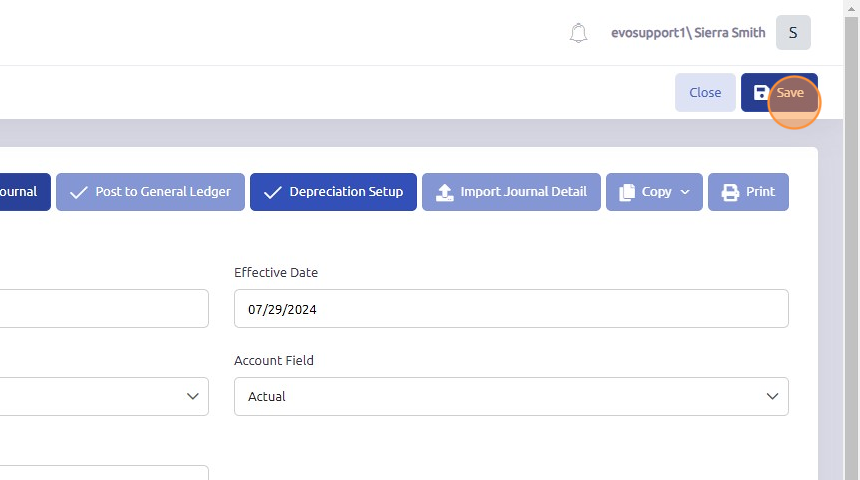Select the Depreciation Setup button text
The width and height of the screenshot is (860, 480).
click(346, 192)
